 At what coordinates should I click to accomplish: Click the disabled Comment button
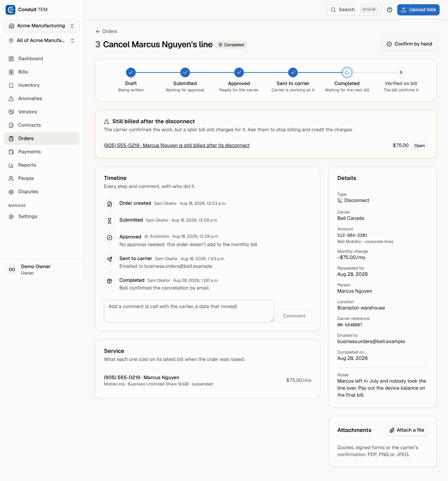coord(294,316)
